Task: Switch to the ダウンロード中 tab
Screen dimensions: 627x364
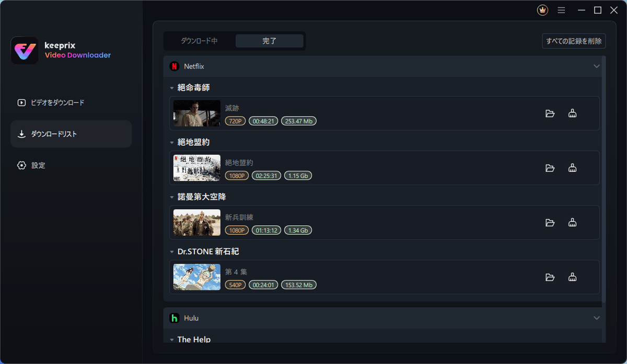Action: pos(199,41)
